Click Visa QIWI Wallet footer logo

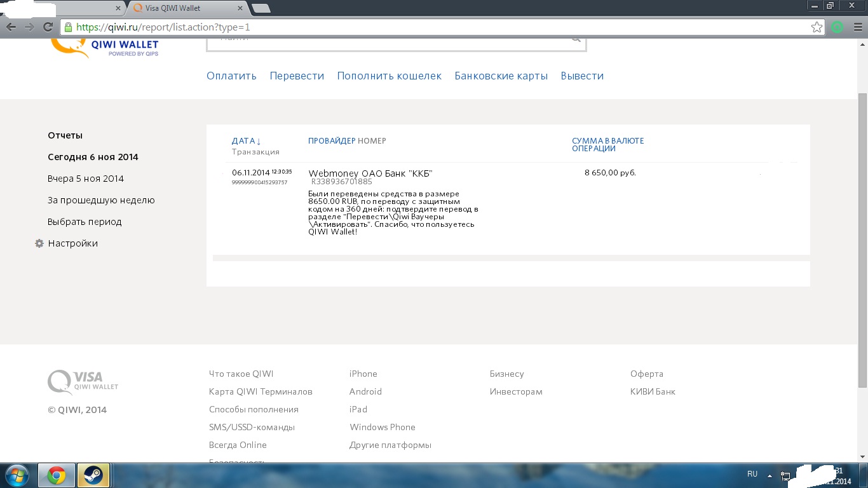point(83,382)
